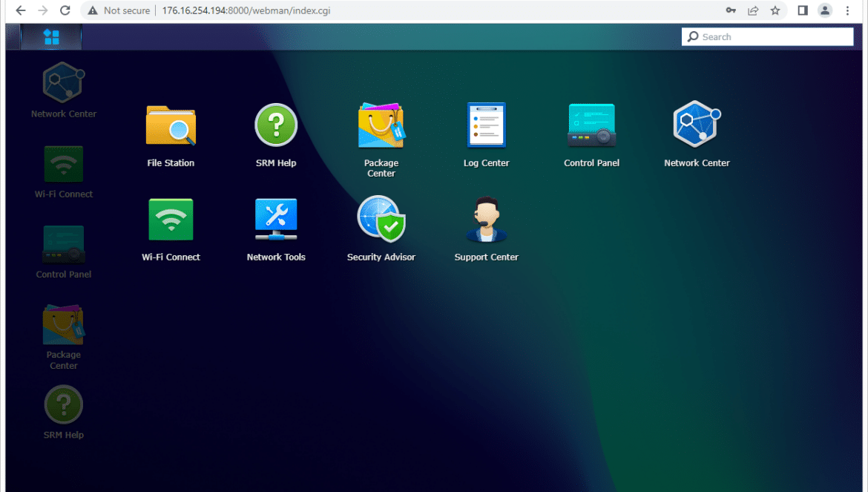The image size is (868, 492).
Task: Open SRM Help in the main menu grid
Action: [x=276, y=134]
